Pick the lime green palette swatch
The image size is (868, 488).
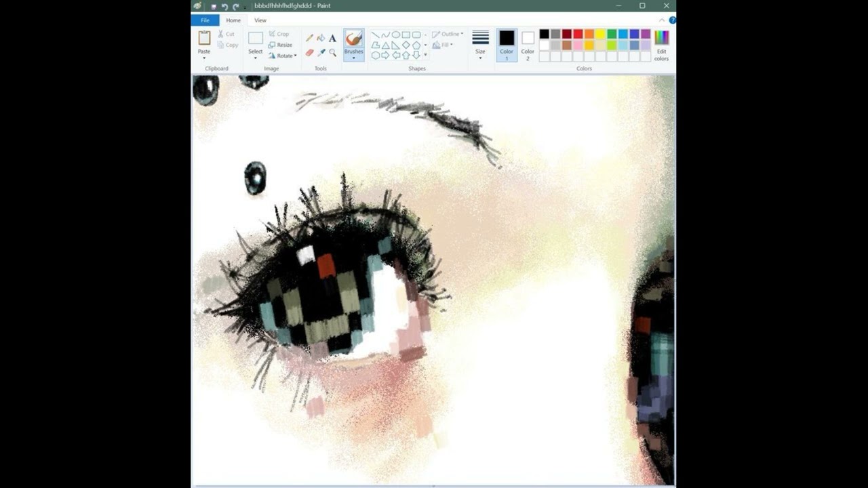click(x=612, y=45)
